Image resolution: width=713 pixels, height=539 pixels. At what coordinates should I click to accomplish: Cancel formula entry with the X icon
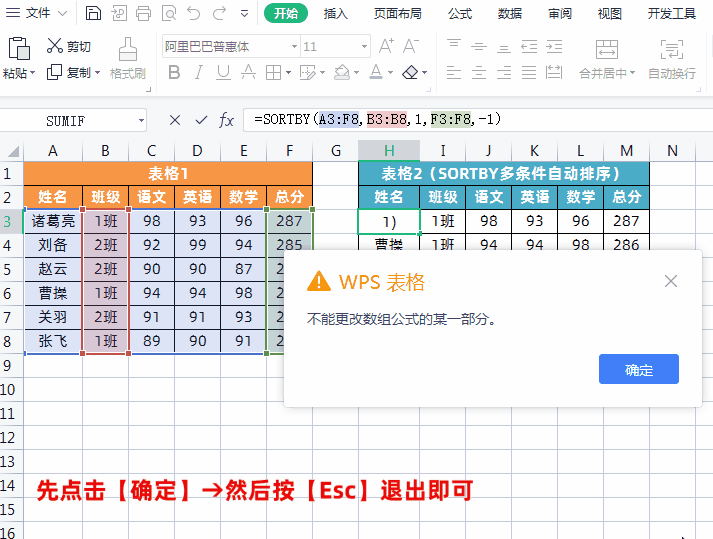[x=175, y=120]
